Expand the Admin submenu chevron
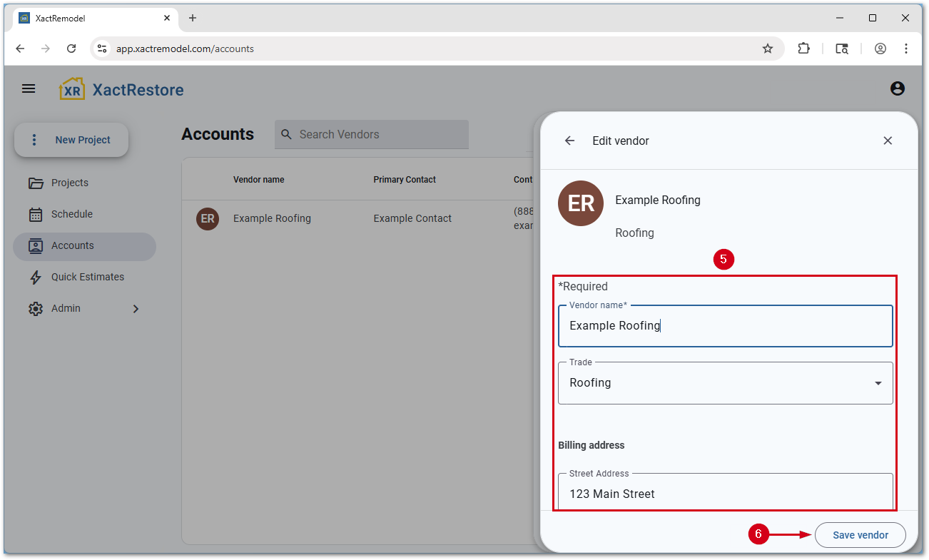The image size is (929, 560). [136, 309]
